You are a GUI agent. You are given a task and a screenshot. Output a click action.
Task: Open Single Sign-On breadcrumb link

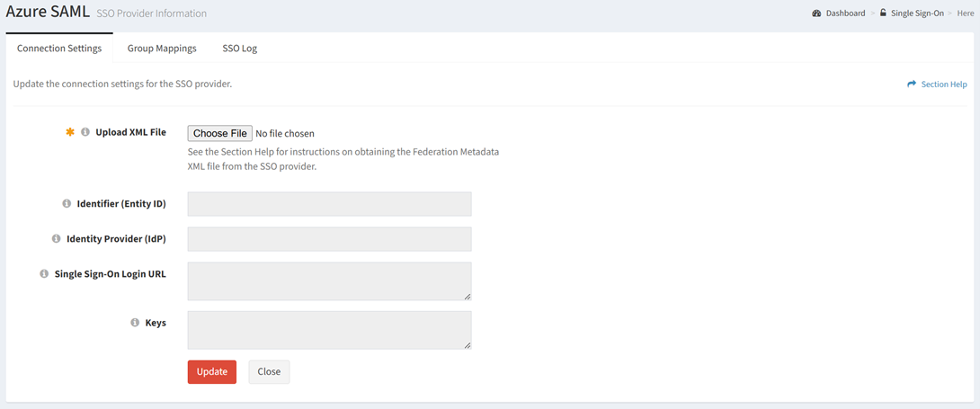coord(917,13)
